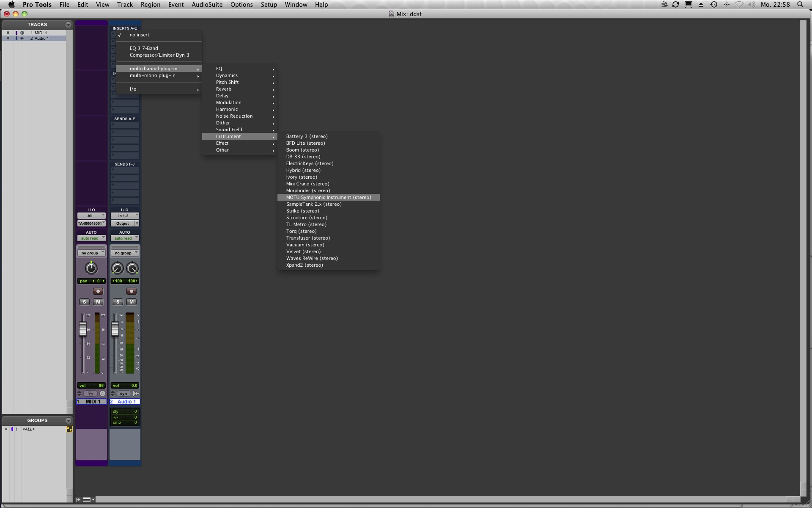This screenshot has width=812, height=508.
Task: Expand the Reverb plug-in category submenu
Action: point(240,89)
